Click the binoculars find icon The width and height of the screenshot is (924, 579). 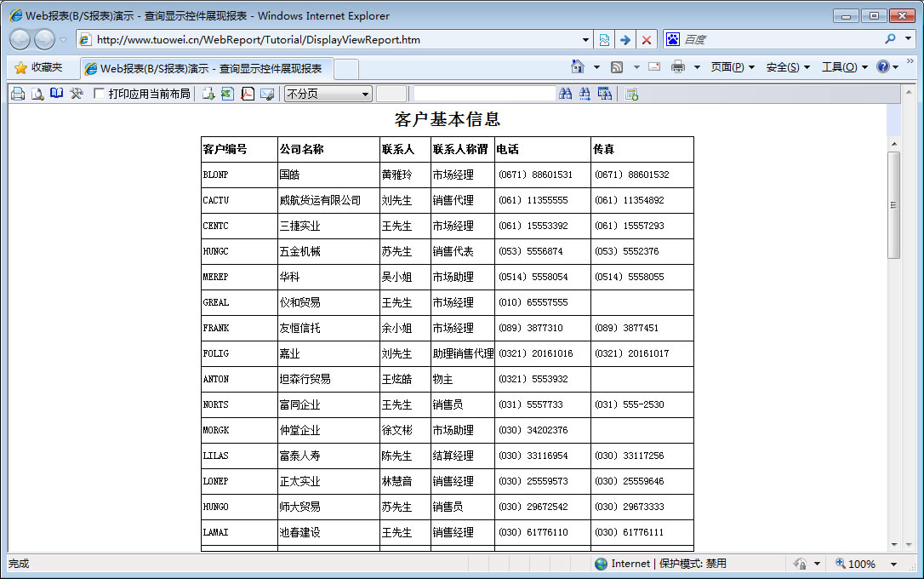coord(566,94)
